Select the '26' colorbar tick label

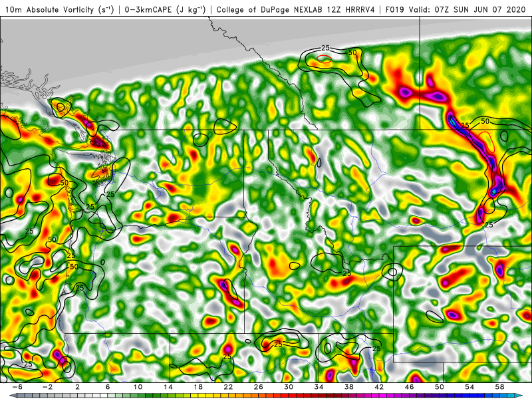click(x=259, y=387)
